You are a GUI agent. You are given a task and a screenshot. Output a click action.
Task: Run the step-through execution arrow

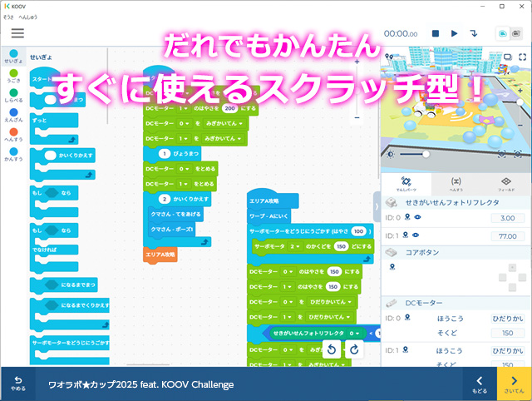tap(474, 33)
